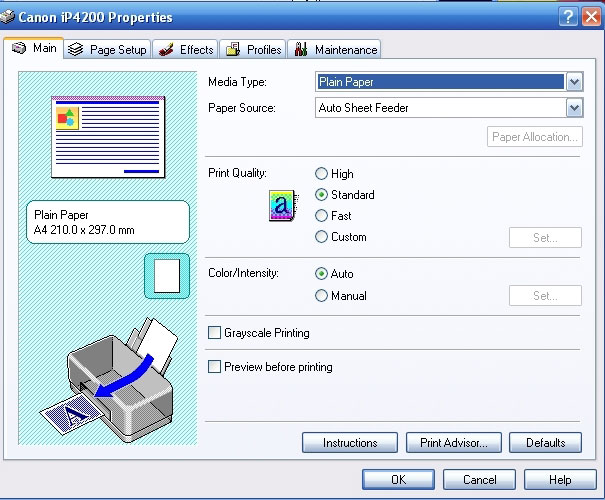Click the 'Color/Intensity:' label
Screen dimensions: 605x500
click(243, 273)
